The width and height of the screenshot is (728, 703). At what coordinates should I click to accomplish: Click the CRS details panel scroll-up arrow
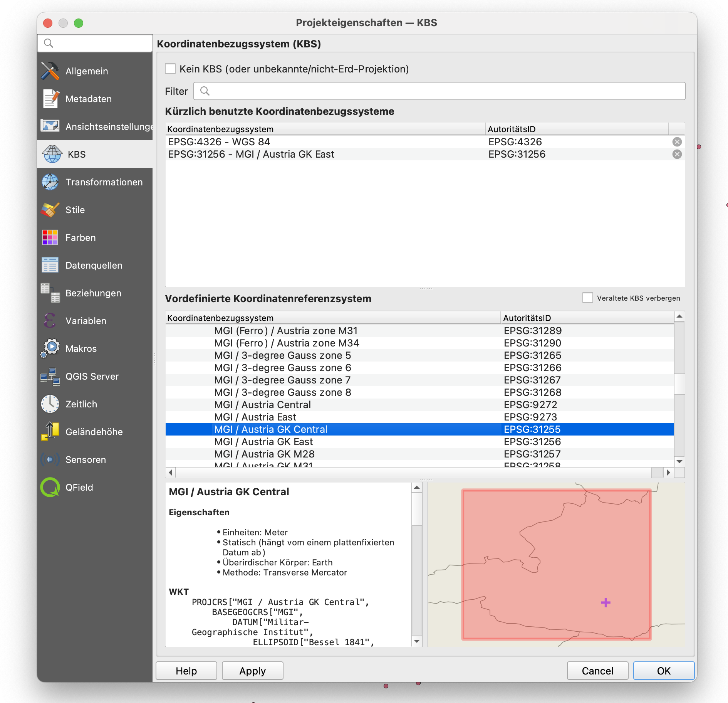pyautogui.click(x=417, y=488)
